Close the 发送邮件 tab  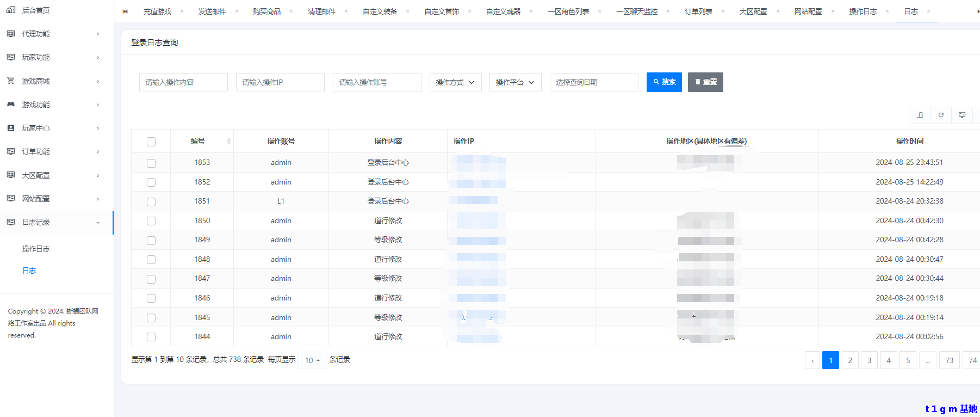coord(237,11)
